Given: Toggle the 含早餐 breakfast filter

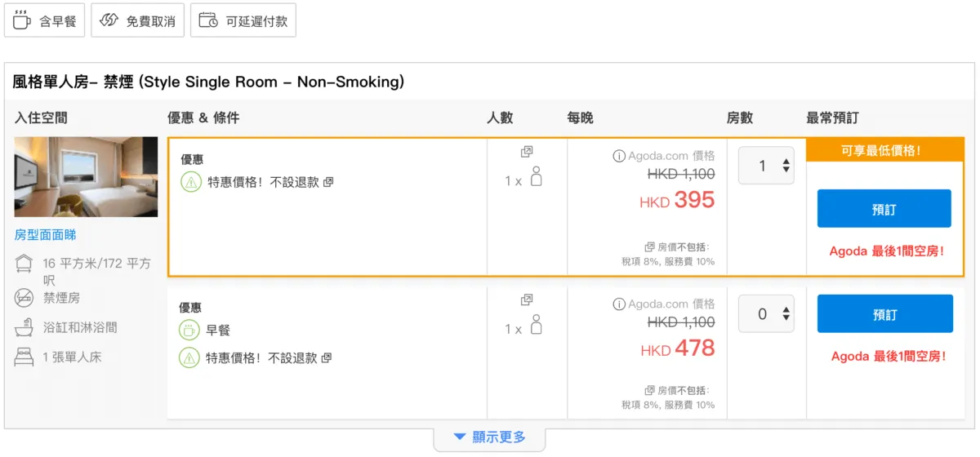Looking at the screenshot, I should 45,20.
